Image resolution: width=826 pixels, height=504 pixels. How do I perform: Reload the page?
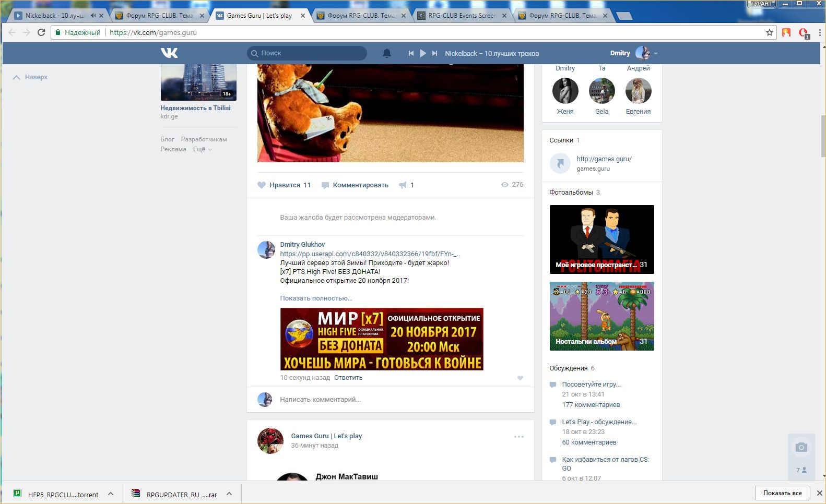[x=41, y=32]
